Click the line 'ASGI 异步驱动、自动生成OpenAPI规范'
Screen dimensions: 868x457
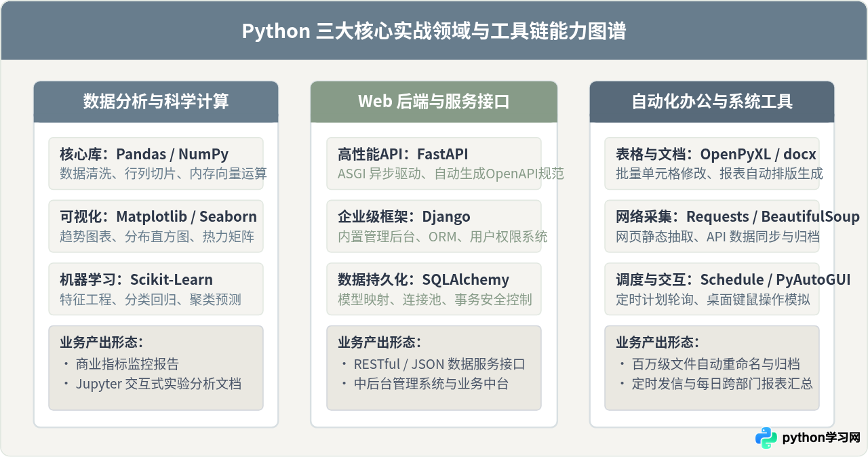[x=451, y=174]
